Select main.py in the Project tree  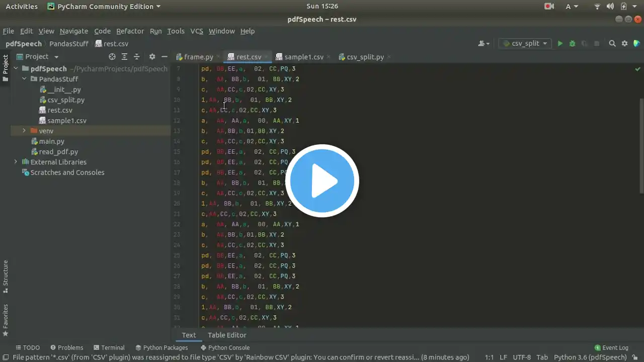(x=52, y=141)
